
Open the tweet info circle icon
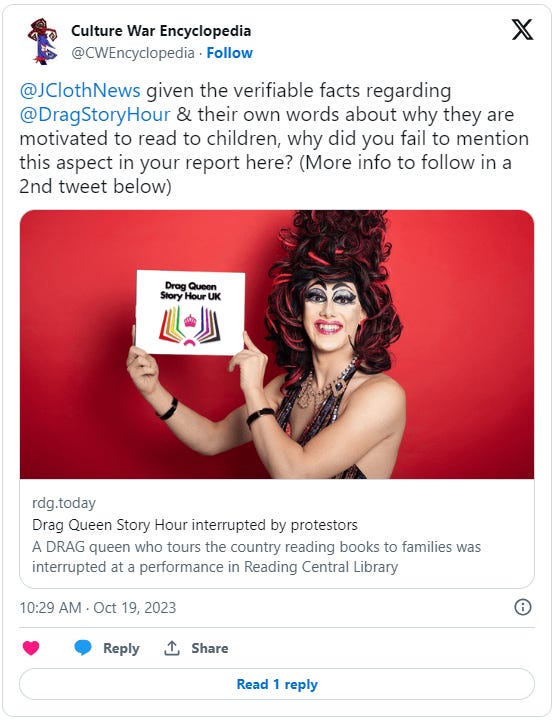coord(523,607)
